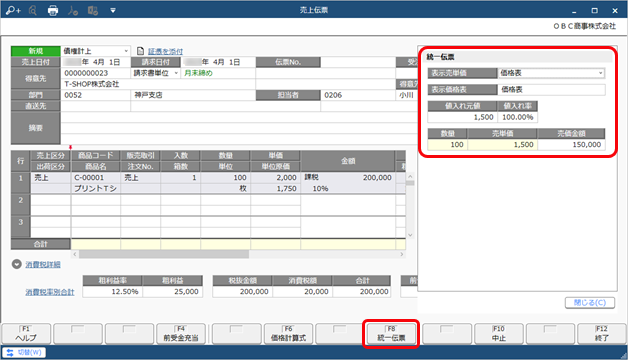628x360 pixels.
Task: Open the 消費税率別合計 link
Action: click(50, 292)
